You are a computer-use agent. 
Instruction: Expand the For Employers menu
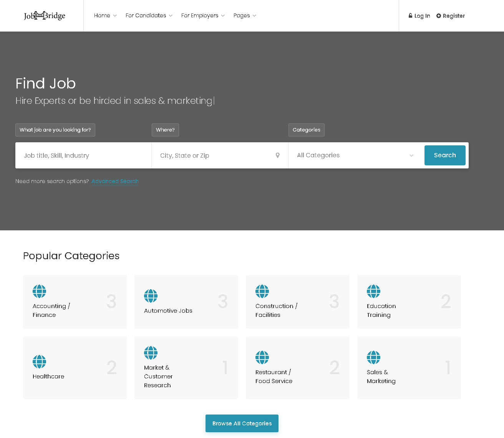click(203, 16)
